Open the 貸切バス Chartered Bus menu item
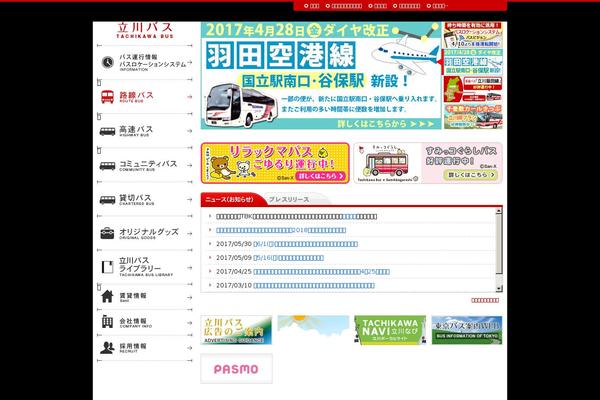 click(x=145, y=199)
